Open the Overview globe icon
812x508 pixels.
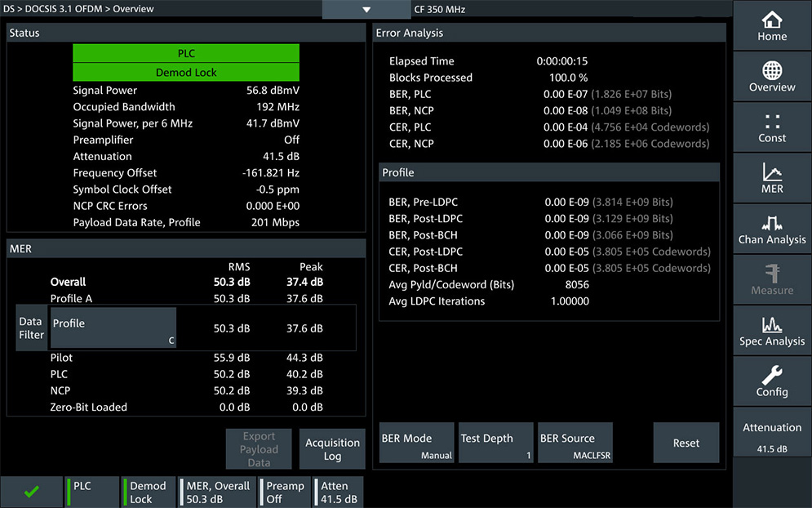771,77
